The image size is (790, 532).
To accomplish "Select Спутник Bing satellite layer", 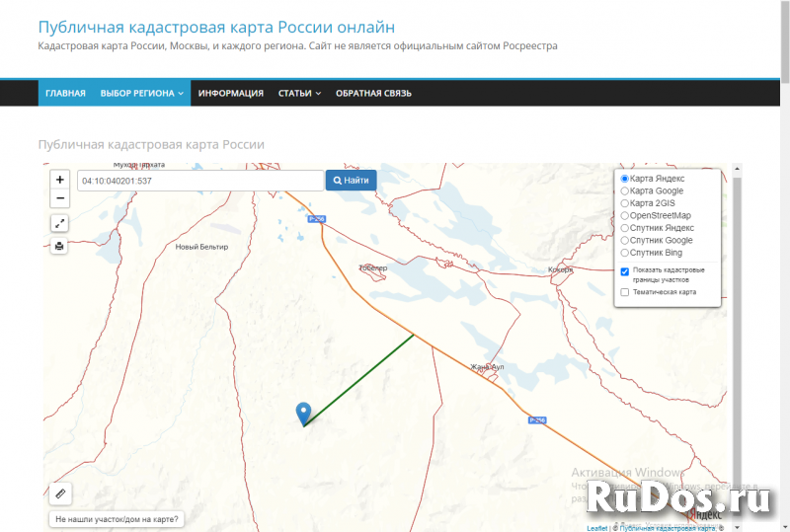I will [625, 253].
